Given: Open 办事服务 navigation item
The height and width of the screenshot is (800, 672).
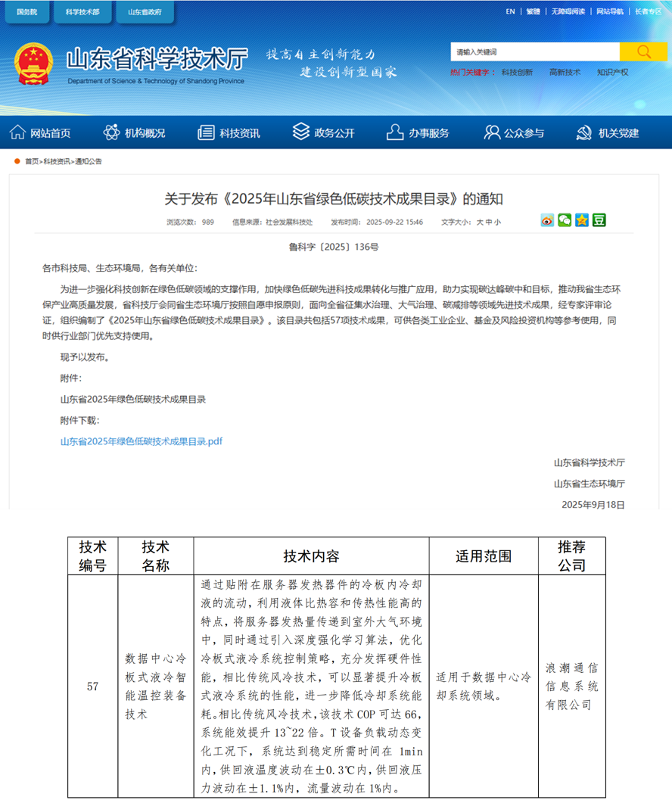Looking at the screenshot, I should coord(428,133).
